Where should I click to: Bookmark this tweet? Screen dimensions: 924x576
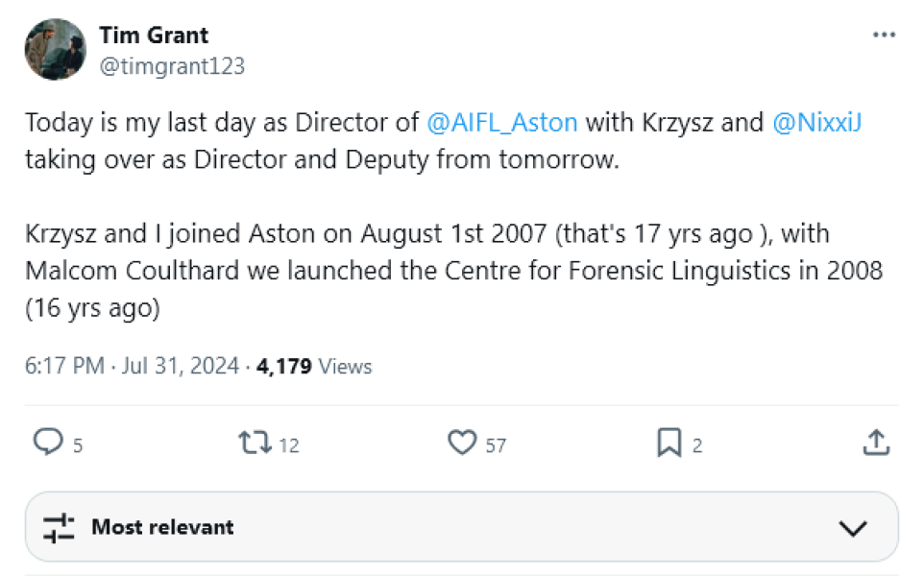(x=669, y=443)
